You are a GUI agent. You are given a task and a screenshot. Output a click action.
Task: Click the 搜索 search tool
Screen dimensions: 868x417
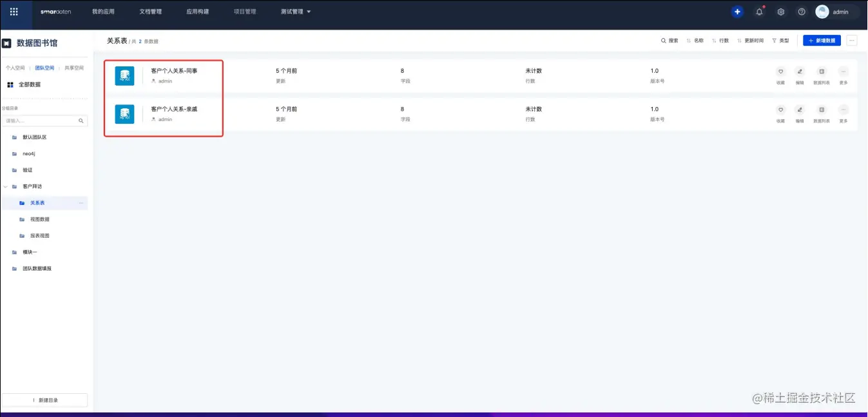click(x=670, y=41)
